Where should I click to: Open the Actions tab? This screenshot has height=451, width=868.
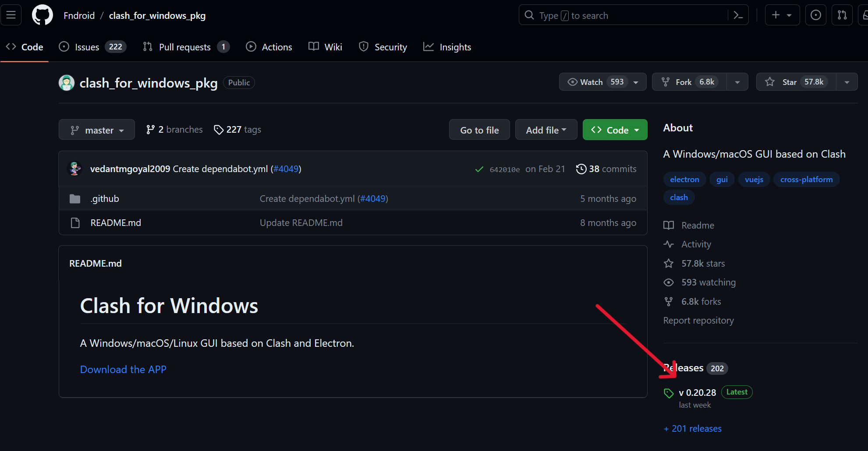(269, 47)
